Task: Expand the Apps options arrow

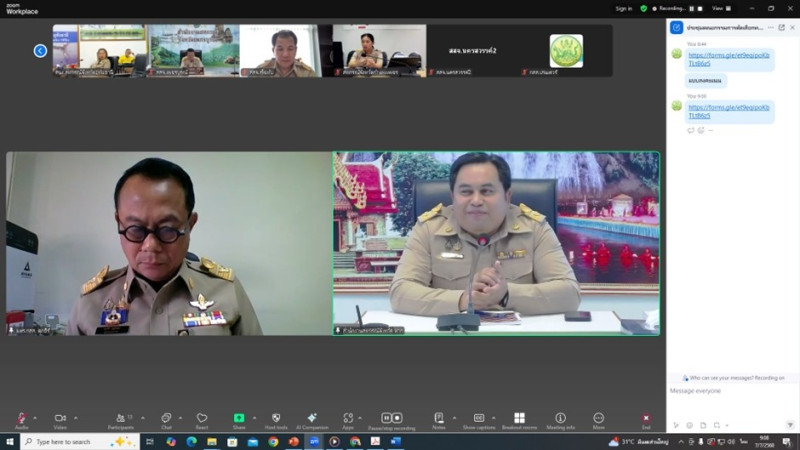Action: 360,418
